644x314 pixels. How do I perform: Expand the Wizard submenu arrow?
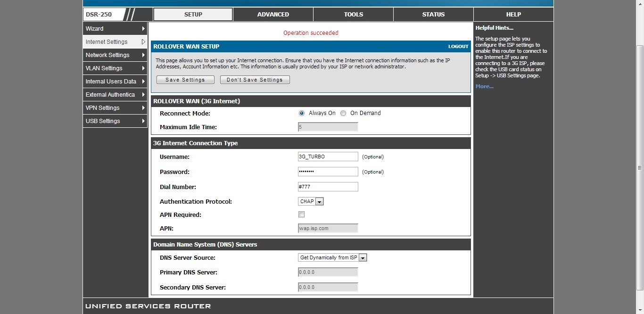pos(143,29)
